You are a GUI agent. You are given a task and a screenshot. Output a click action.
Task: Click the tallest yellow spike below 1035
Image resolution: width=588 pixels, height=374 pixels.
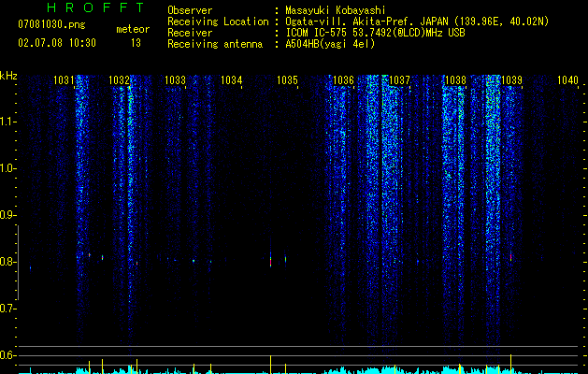[x=270, y=365]
